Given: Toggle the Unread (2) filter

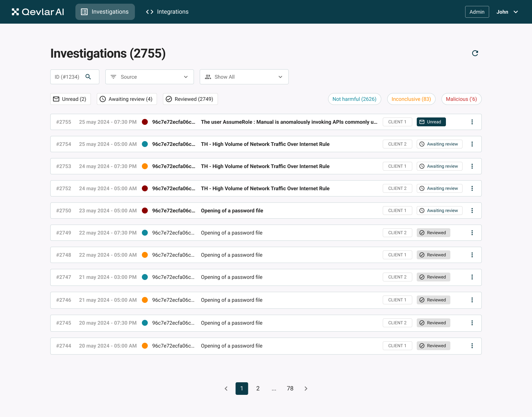Looking at the screenshot, I should (x=70, y=99).
